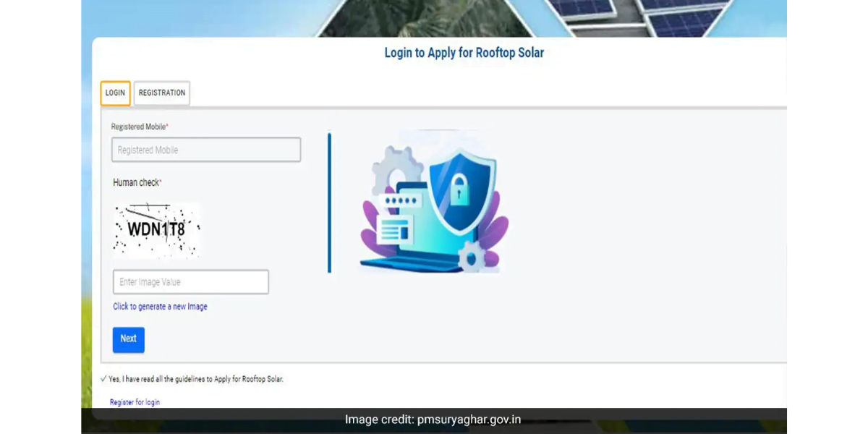The image size is (868, 434).
Task: Click to generate a new Image link
Action: pos(160,307)
